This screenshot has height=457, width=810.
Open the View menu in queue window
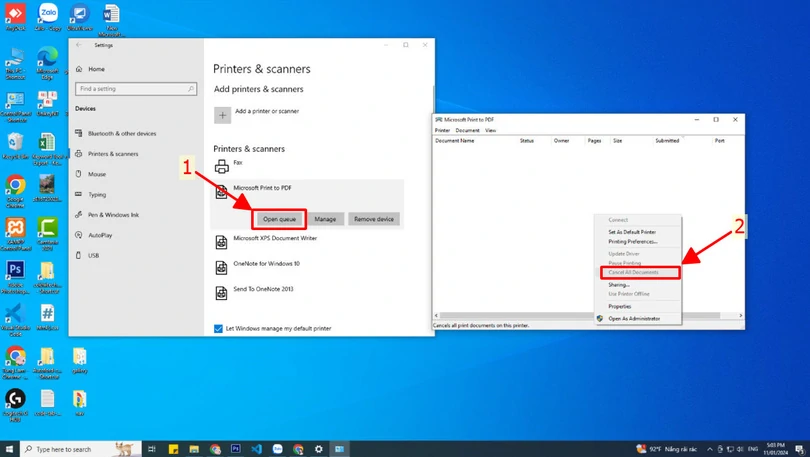(x=490, y=131)
